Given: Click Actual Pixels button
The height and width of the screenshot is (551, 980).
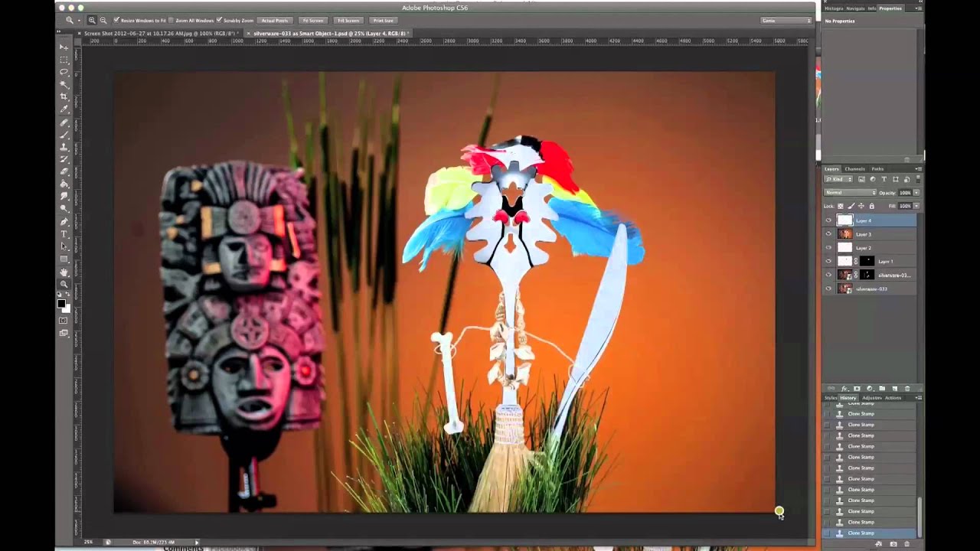Looking at the screenshot, I should click(x=275, y=20).
